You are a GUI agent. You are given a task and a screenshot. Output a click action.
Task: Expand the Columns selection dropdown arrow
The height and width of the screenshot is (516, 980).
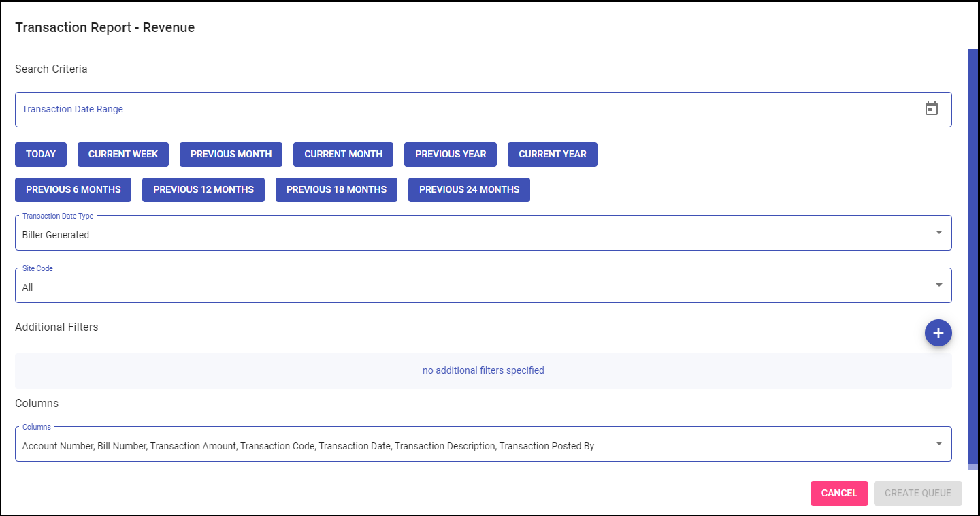pyautogui.click(x=938, y=444)
